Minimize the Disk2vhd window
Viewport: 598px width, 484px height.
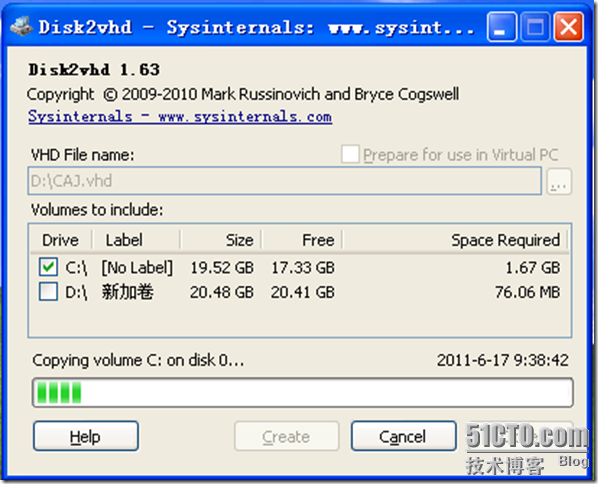(x=502, y=27)
